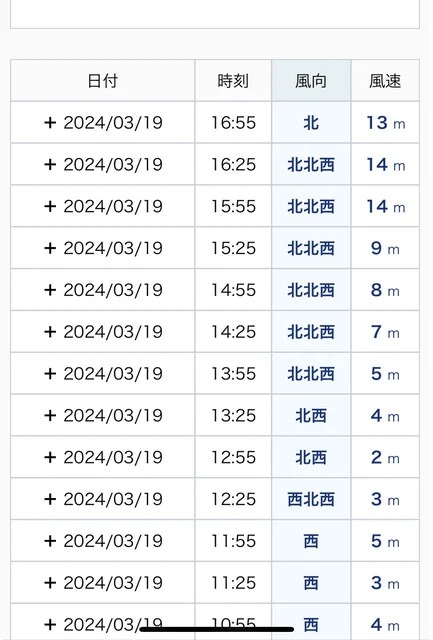This screenshot has height=640, width=433.
Task: Expand the 15:55 row plus icon
Action: coord(50,206)
